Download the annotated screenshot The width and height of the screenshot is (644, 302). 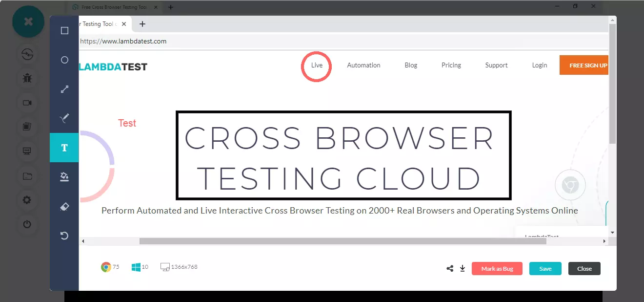(x=463, y=268)
